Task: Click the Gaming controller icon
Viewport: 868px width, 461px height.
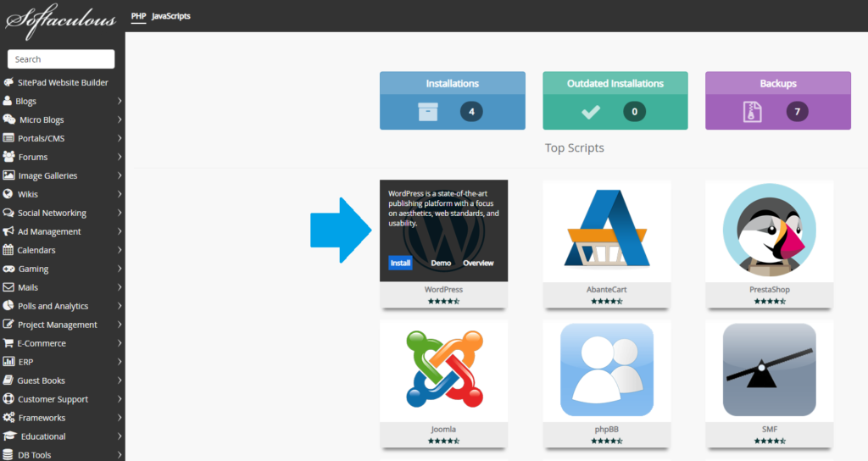Action: 8,269
